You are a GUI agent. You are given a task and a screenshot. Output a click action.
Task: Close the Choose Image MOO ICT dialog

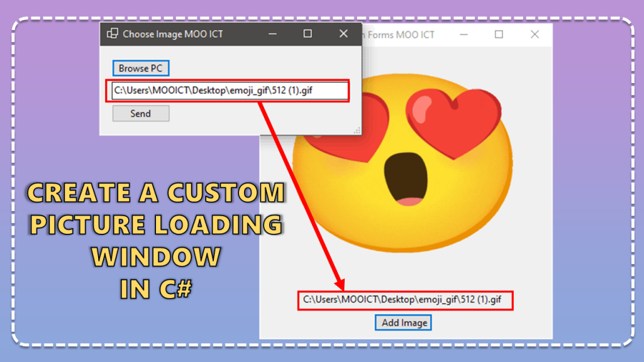pos(343,34)
